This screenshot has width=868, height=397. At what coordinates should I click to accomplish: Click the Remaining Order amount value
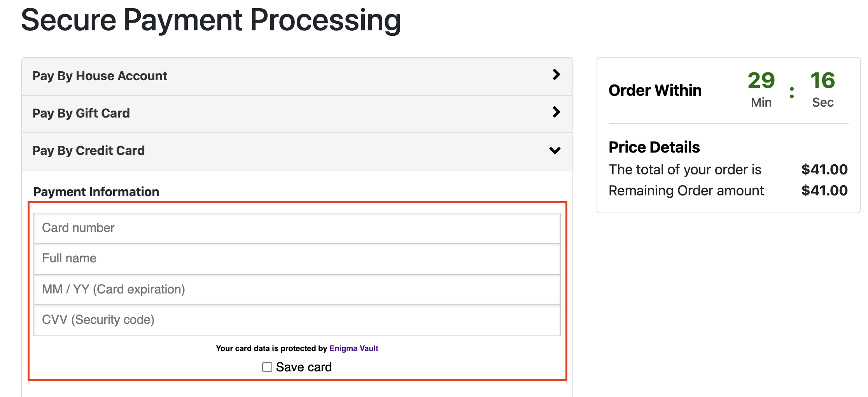click(x=824, y=191)
